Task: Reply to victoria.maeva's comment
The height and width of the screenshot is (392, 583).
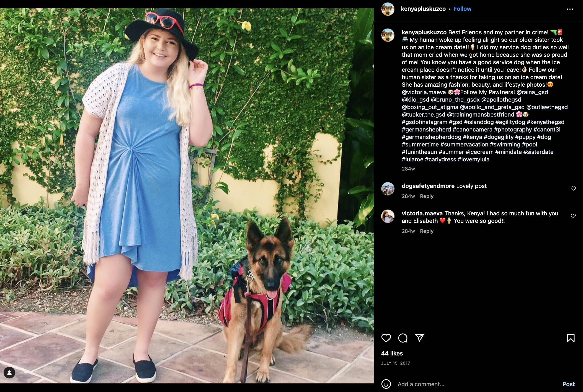Action: [427, 231]
